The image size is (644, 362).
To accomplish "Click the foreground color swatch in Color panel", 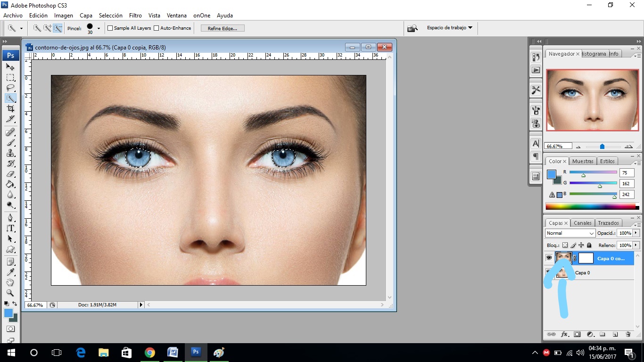I will click(551, 174).
